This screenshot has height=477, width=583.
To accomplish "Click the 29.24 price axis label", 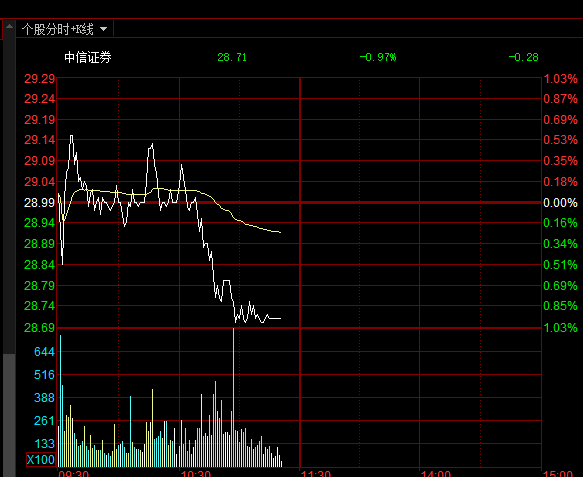I will click(x=39, y=99).
